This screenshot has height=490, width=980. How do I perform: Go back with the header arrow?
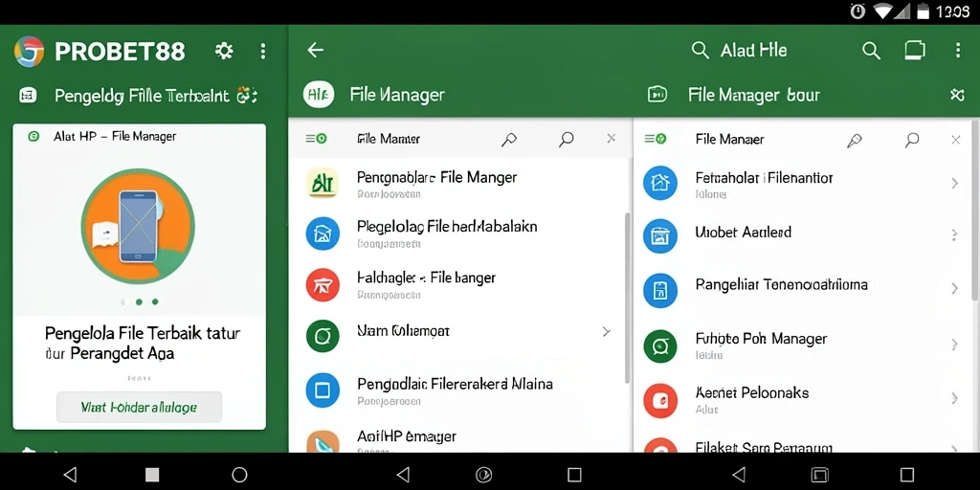pos(316,50)
